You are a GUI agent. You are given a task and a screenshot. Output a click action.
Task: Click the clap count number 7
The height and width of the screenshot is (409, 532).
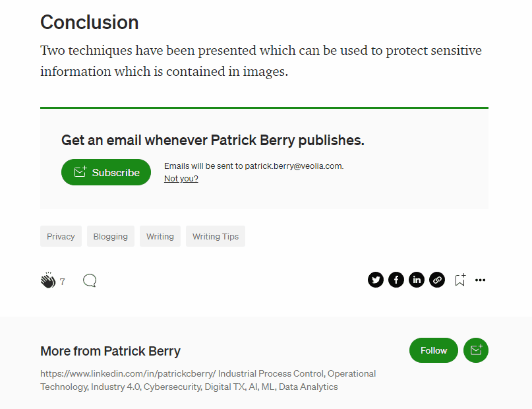pos(63,282)
